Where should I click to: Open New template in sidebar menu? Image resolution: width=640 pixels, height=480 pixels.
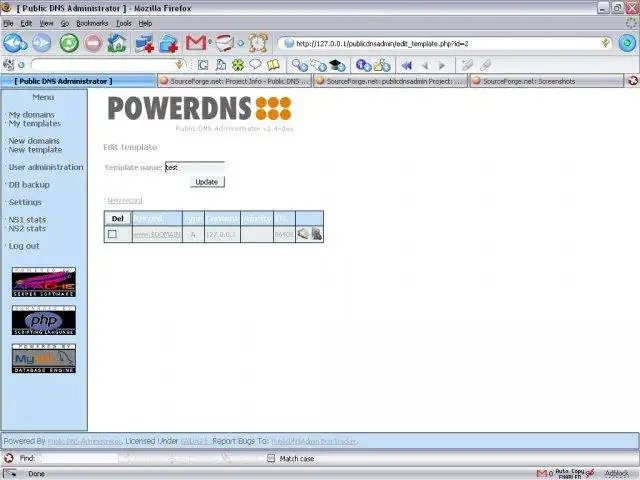[x=36, y=150]
